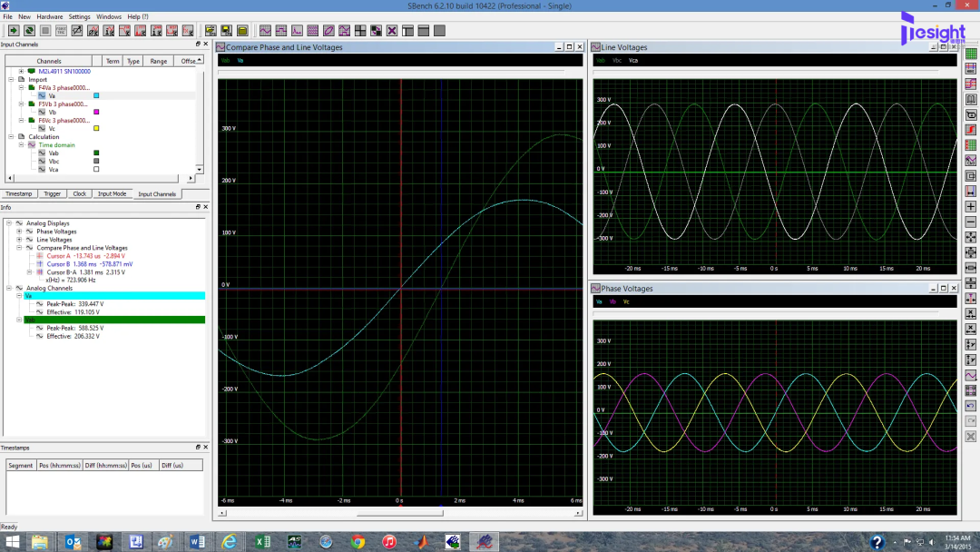
Task: Click the plus icon in right vertical toolbar
Action: [x=971, y=206]
